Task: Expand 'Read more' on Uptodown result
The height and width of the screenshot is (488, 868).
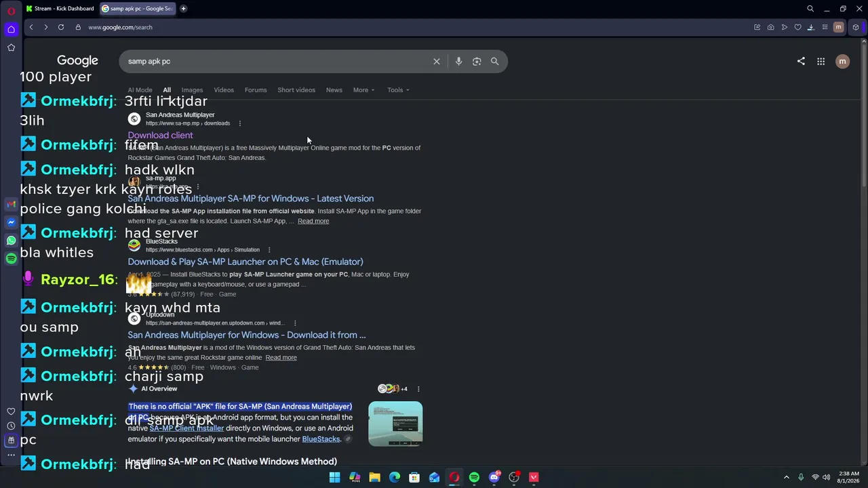Action: point(281,358)
